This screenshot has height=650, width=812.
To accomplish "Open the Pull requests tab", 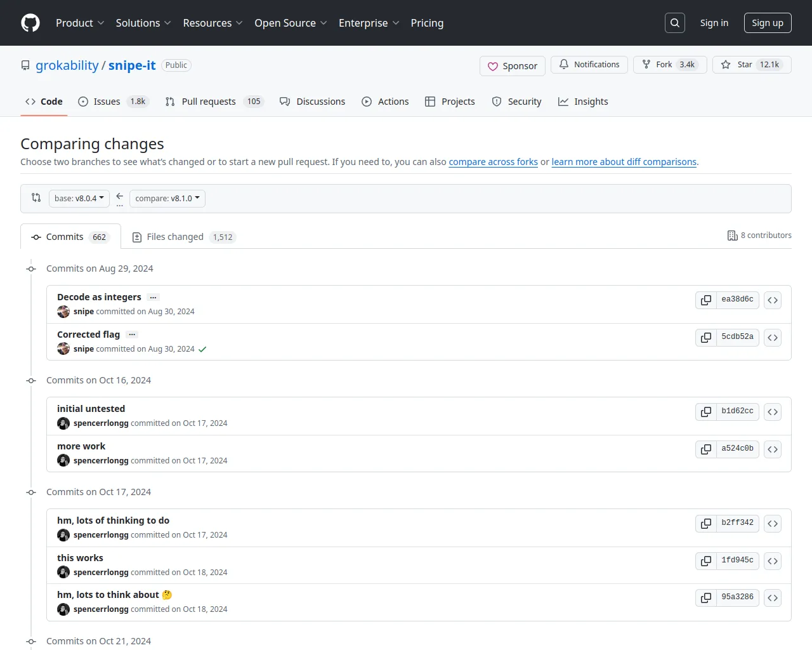I will pos(214,102).
